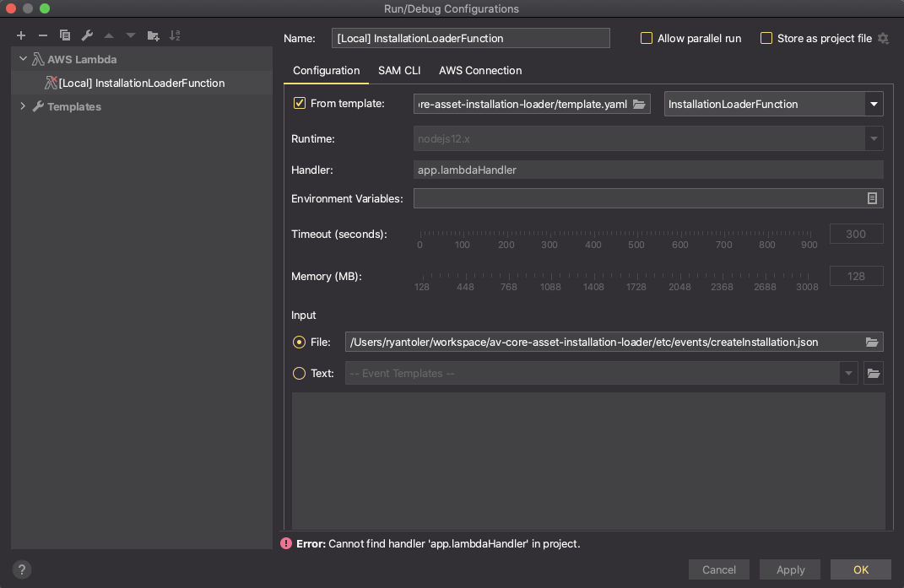Viewport: 904px width, 588px height.
Task: Switch to SAM CLI tab
Action: coord(399,70)
